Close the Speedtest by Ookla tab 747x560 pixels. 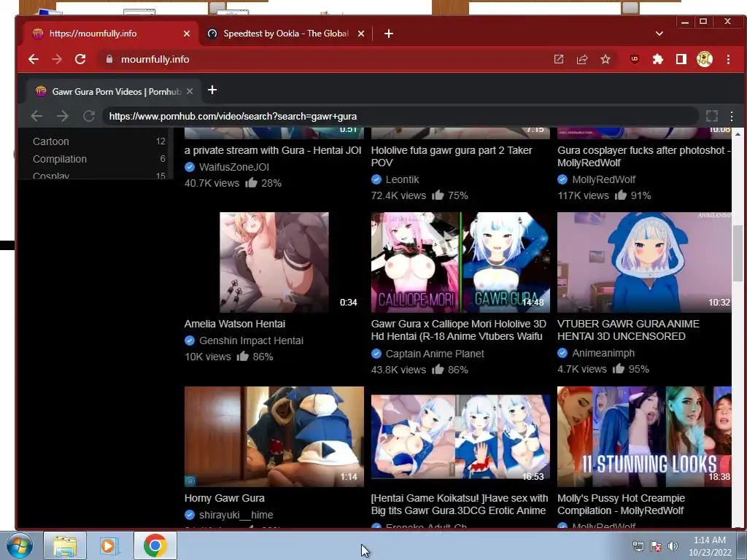[361, 34]
